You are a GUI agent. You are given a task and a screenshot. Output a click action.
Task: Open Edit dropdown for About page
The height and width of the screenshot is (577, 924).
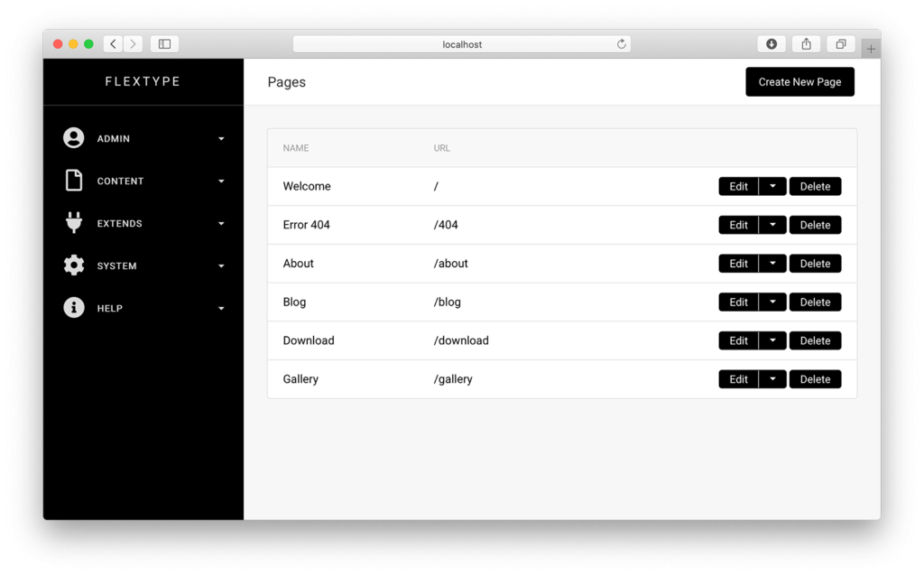click(x=772, y=264)
